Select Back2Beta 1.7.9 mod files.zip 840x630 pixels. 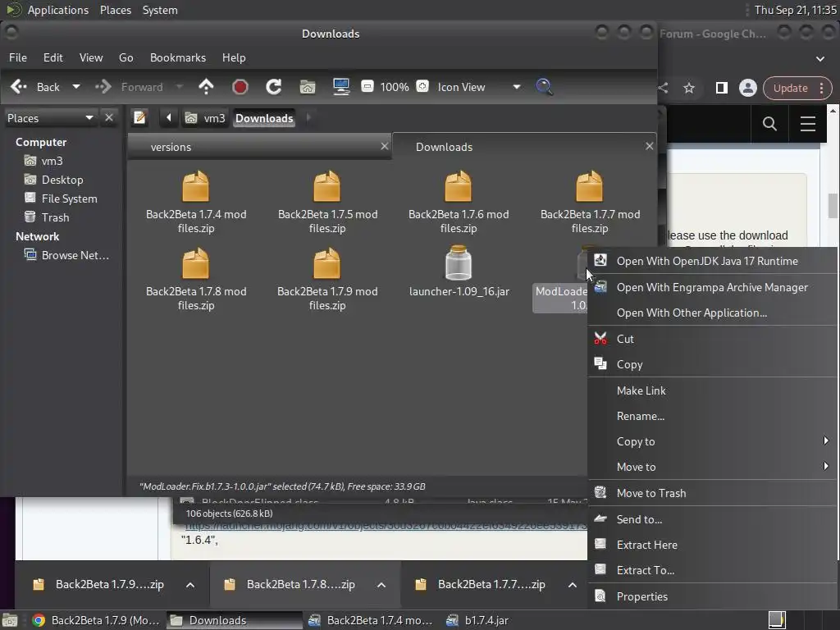point(327,279)
